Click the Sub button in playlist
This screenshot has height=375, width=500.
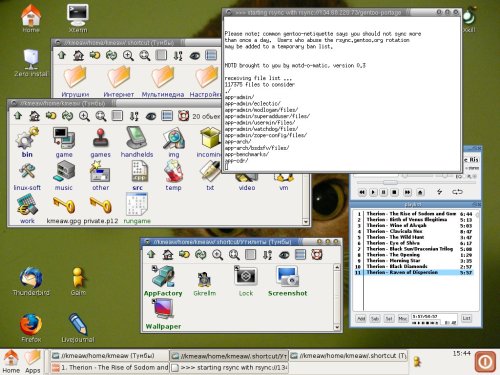(375, 319)
